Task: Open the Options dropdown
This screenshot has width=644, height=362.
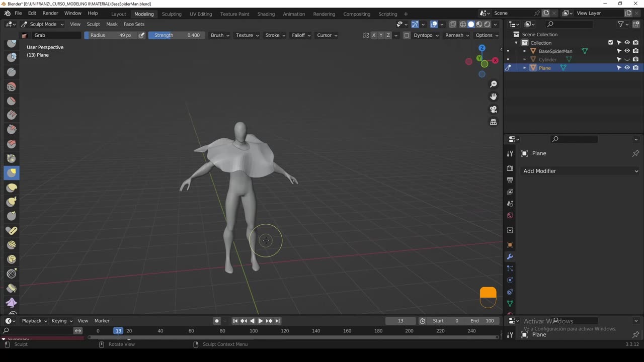Action: point(487,35)
